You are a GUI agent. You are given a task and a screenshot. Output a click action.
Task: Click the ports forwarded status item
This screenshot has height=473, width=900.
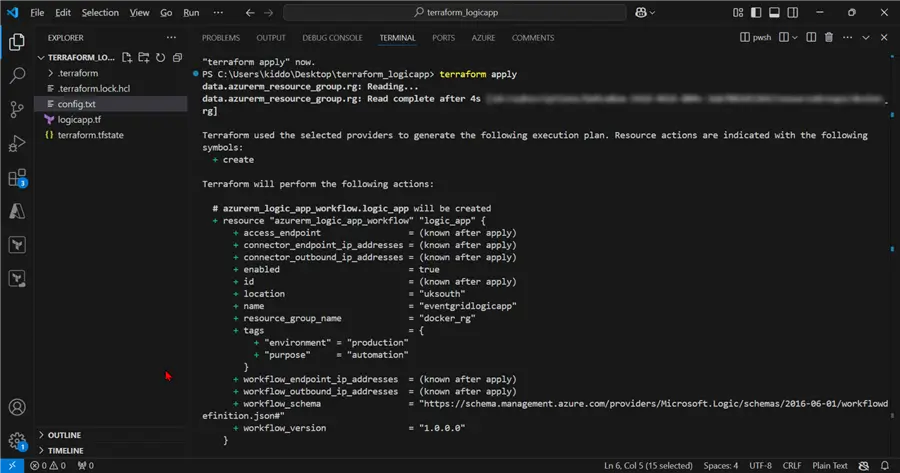tap(86, 466)
